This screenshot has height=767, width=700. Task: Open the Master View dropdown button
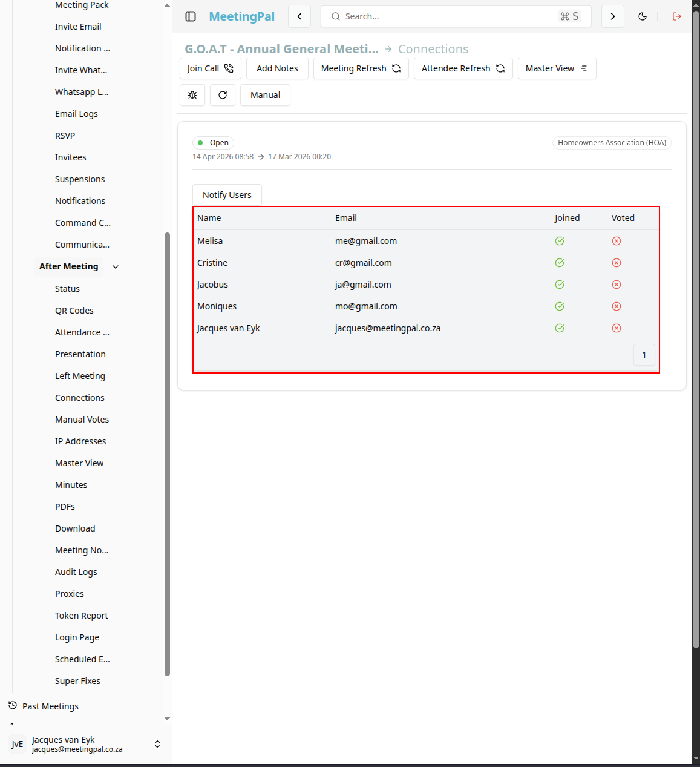(557, 68)
